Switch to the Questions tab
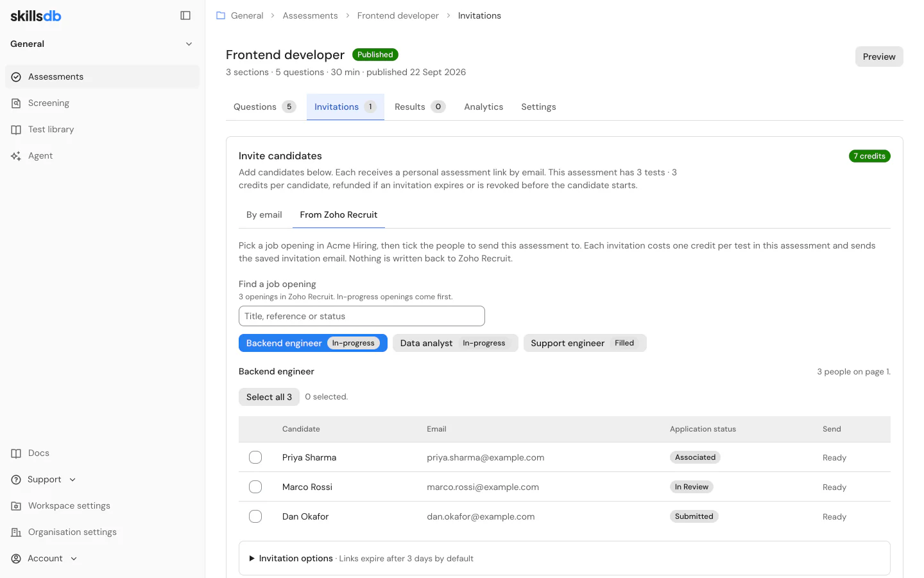 [264, 107]
